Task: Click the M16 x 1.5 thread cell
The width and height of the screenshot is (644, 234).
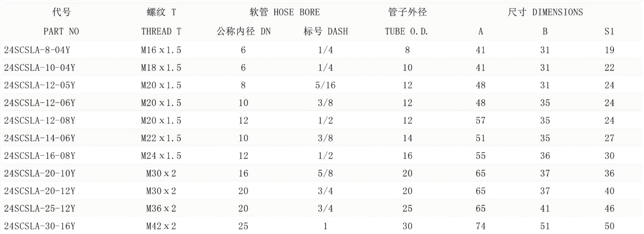Action: [161, 50]
